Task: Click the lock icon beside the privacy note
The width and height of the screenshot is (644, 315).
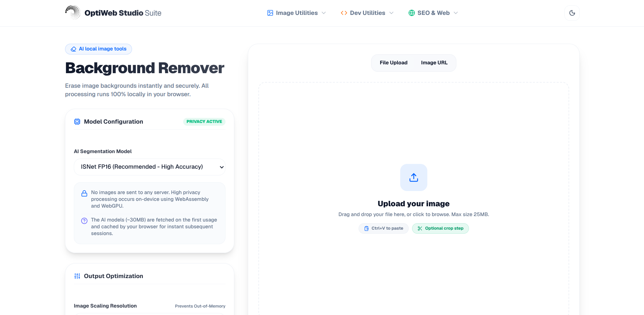Action: click(x=84, y=194)
